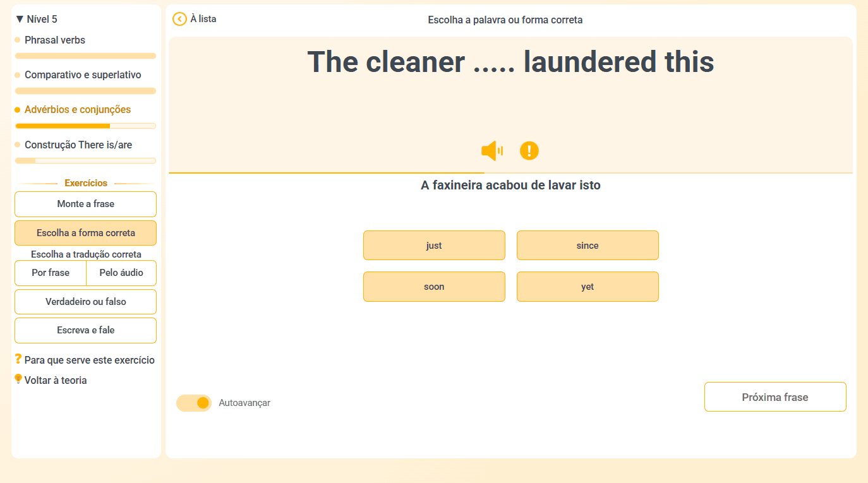
Task: Click the sentence 'The cleaner ..... laundered this'
Action: (510, 62)
